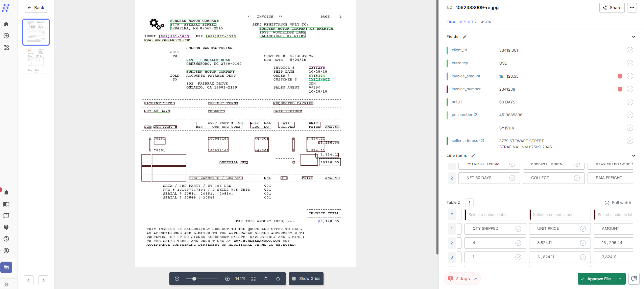Collapse the Fields section chevron
Screen dimensions: 644x289
[x=634, y=37]
